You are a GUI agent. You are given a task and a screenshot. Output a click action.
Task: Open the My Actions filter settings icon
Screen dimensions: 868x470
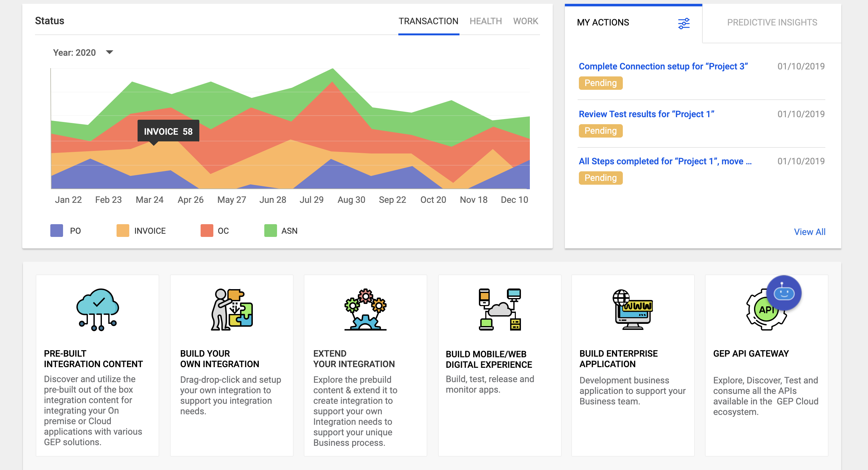(683, 23)
